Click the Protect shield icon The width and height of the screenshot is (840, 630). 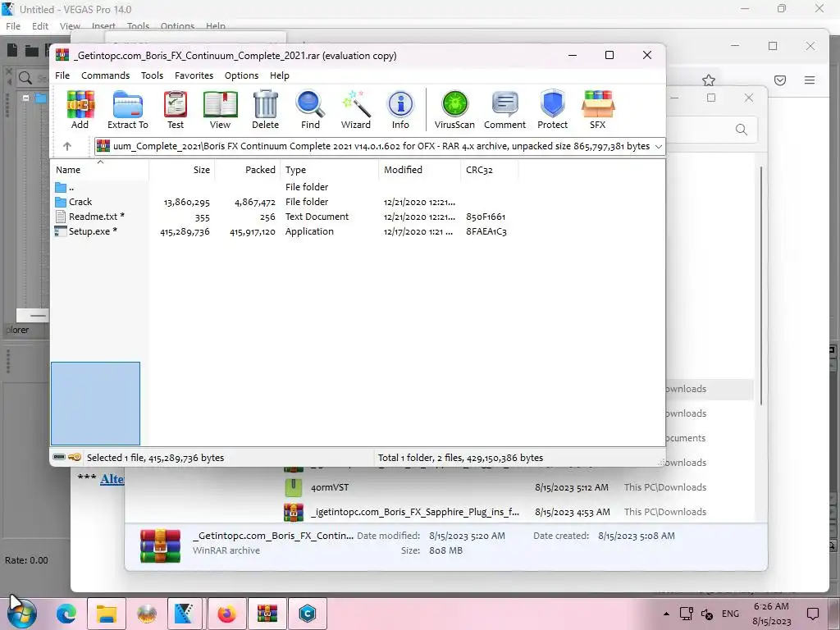pos(552,110)
